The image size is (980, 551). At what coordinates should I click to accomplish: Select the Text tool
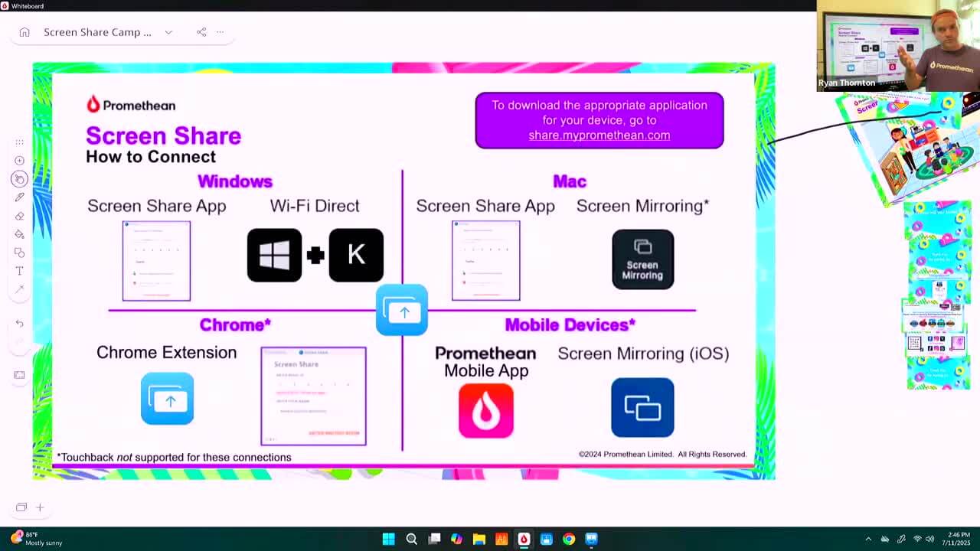point(20,271)
